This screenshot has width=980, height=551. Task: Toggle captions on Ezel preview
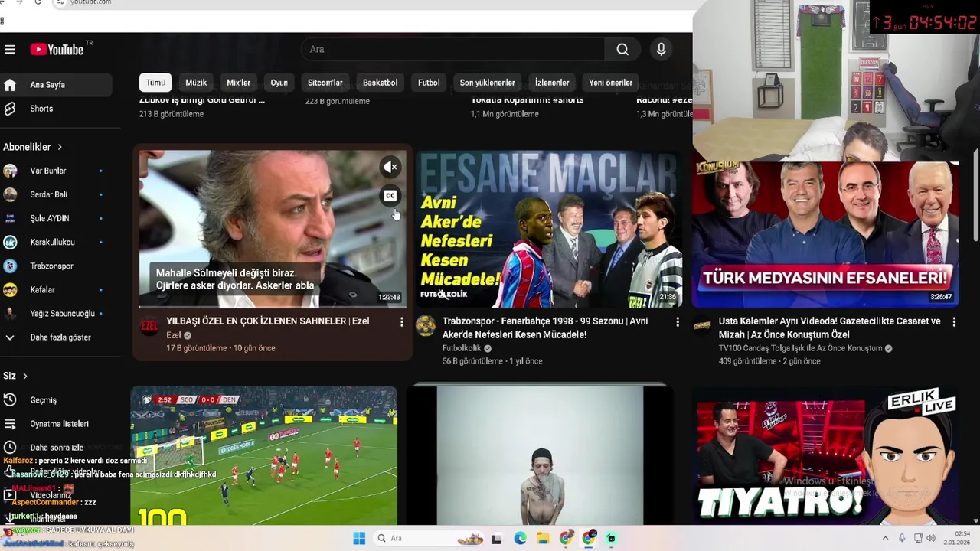(390, 196)
